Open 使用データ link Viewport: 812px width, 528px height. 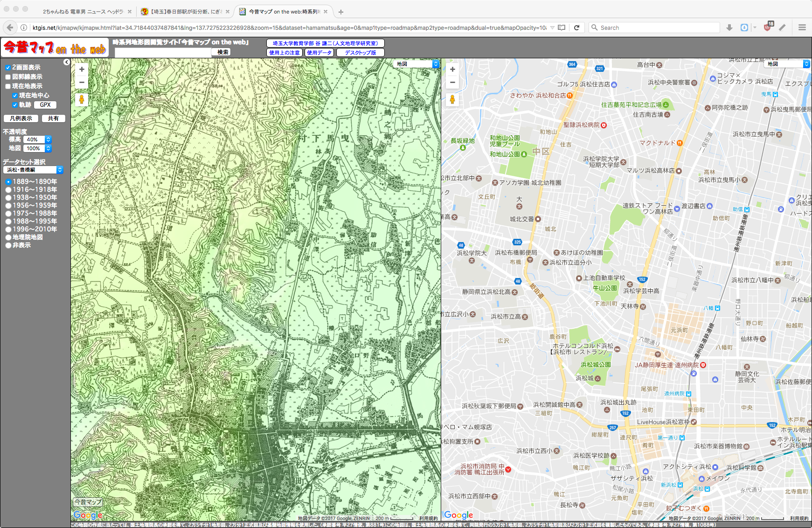319,53
